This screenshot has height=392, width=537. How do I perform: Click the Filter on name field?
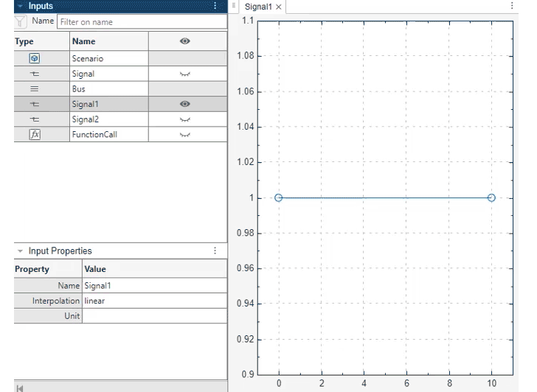coord(141,22)
